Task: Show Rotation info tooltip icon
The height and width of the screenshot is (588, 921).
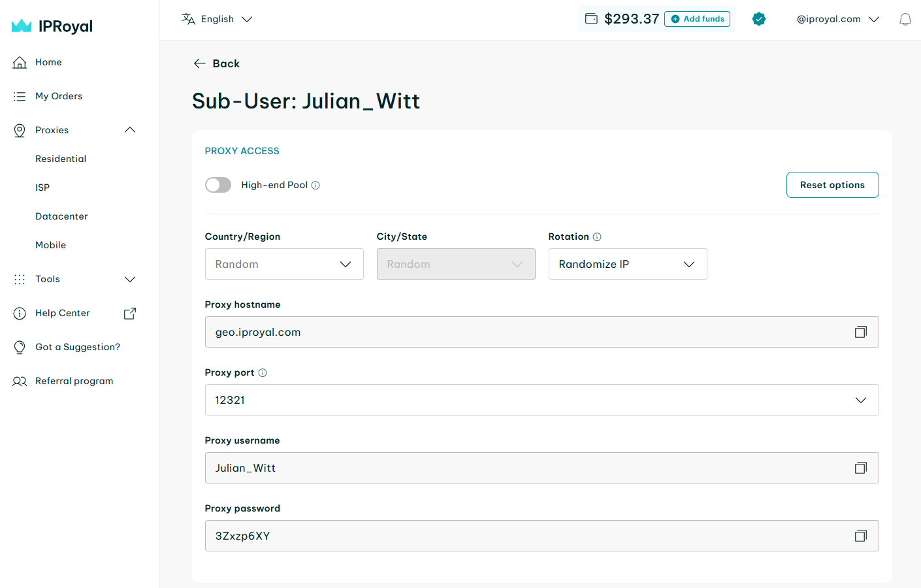Action: point(597,237)
